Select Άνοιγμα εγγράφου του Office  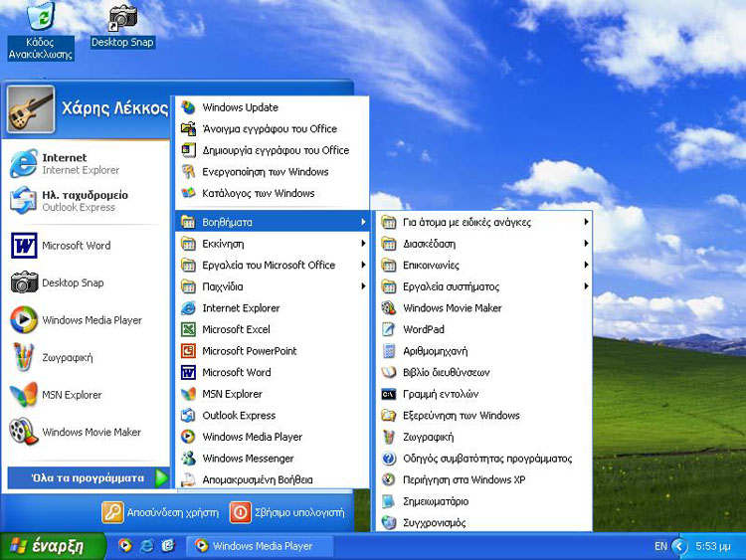point(273,129)
